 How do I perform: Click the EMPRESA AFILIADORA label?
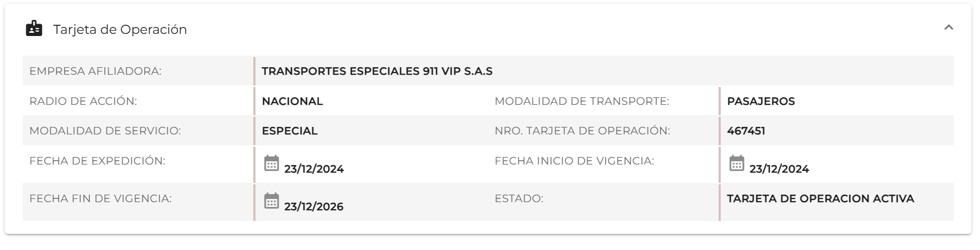click(95, 71)
